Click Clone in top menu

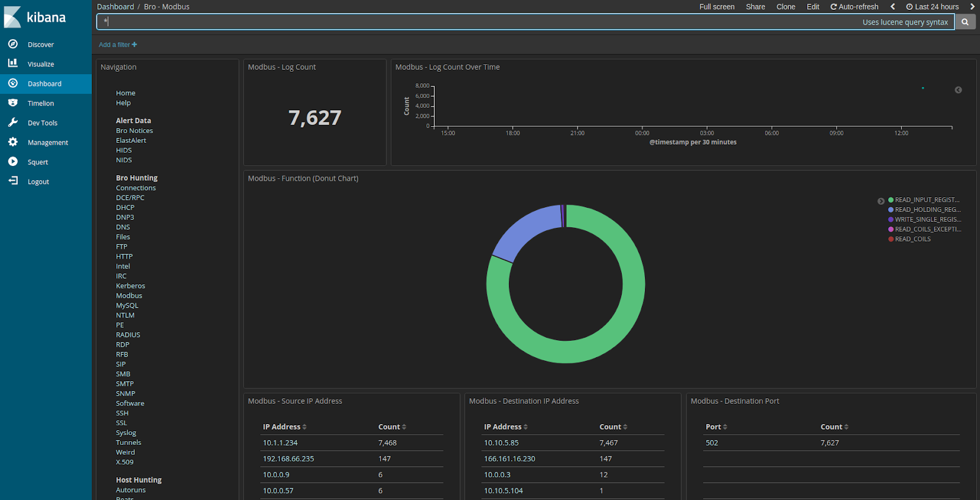(x=786, y=7)
